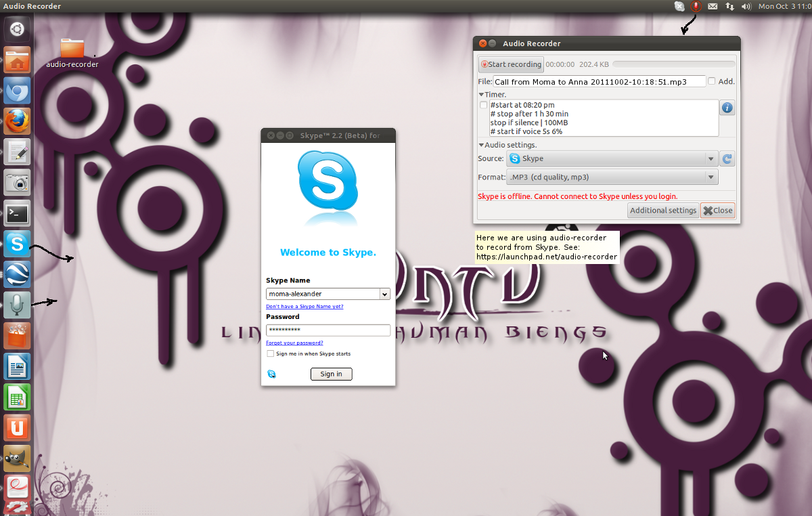
Task: Click "Don't have a Skype Name yet?" link
Action: (x=304, y=307)
